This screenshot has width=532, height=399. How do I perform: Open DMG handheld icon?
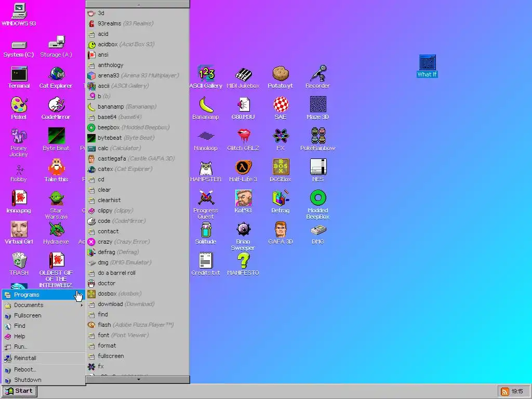click(317, 234)
